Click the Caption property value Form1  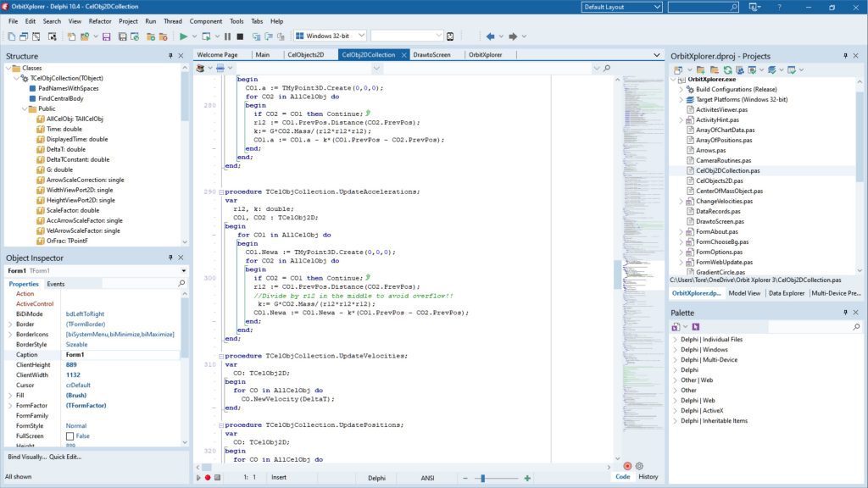click(x=122, y=355)
